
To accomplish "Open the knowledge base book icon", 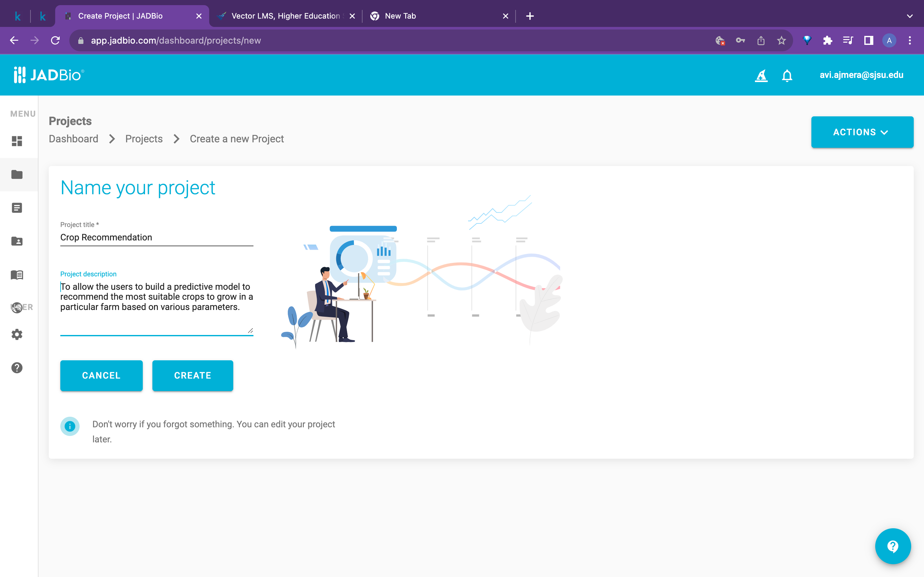I will [17, 275].
